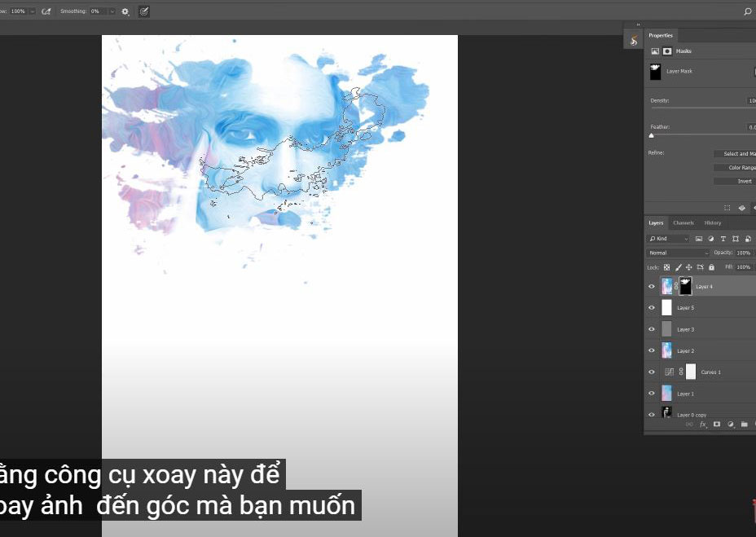
Task: Lock image pixels brush icon
Action: [678, 267]
